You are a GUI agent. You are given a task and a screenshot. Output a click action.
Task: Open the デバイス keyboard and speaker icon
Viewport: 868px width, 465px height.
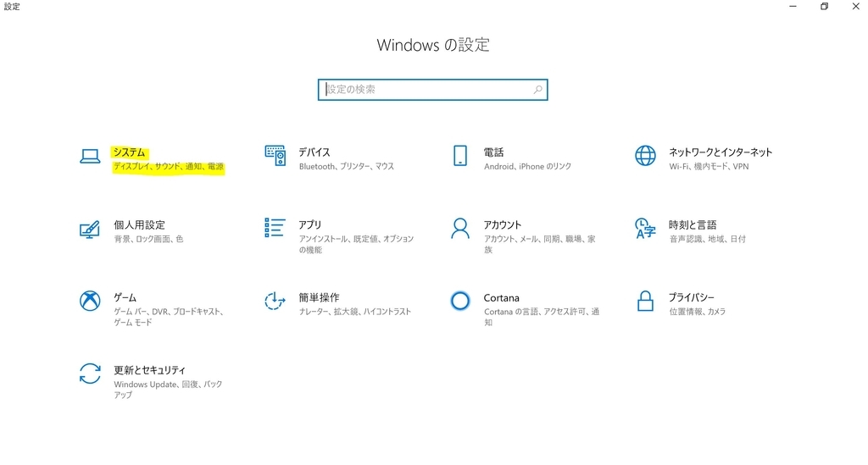275,156
